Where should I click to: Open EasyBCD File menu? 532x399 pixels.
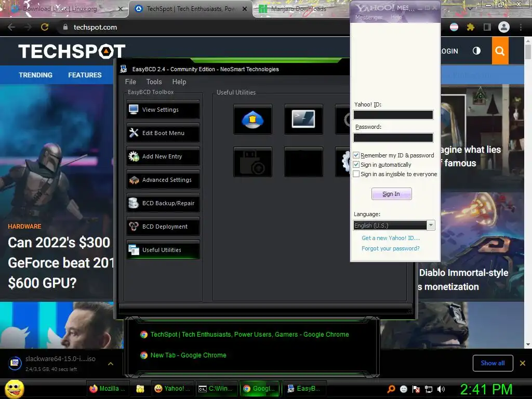[x=130, y=82]
